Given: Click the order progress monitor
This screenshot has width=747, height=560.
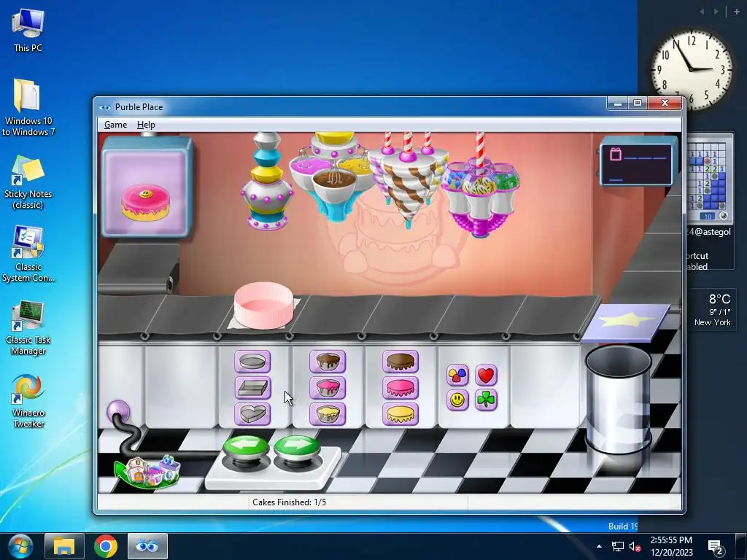Looking at the screenshot, I should pos(637,162).
